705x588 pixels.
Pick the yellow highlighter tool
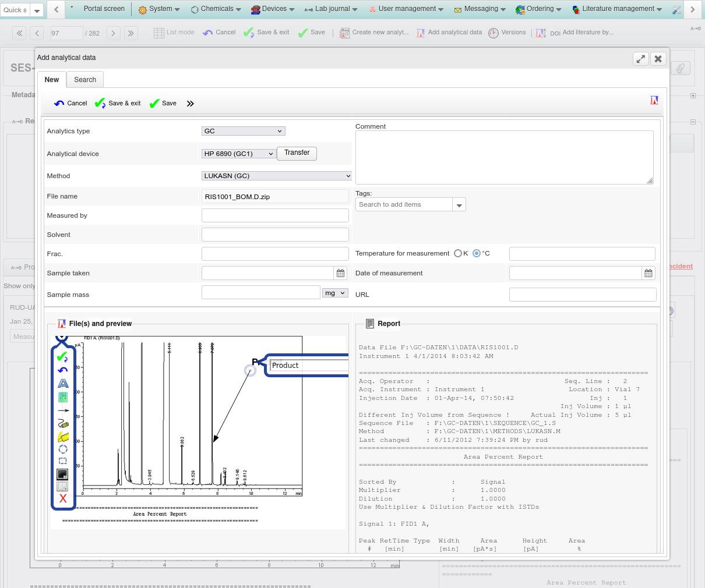tap(63, 437)
